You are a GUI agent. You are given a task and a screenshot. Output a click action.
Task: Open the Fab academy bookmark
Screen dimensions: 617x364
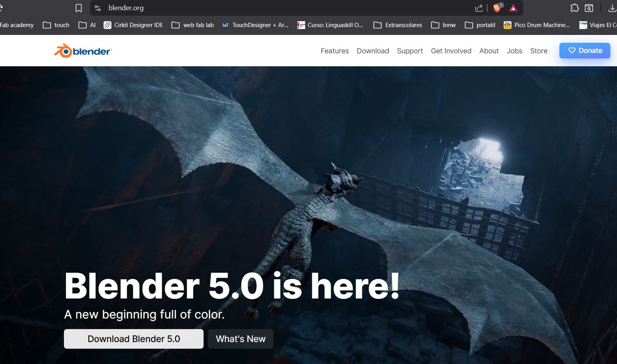(x=17, y=25)
